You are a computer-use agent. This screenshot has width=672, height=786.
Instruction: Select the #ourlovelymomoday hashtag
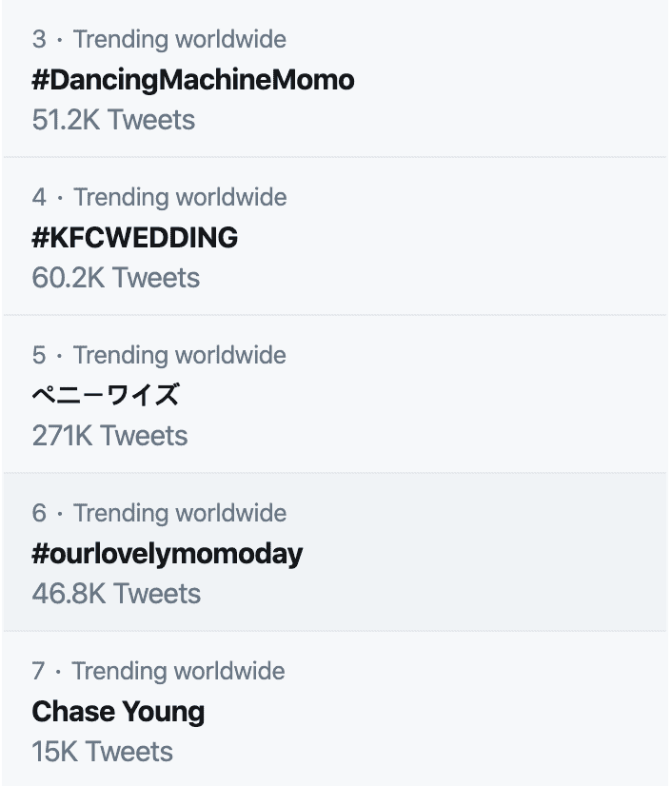pos(167,553)
